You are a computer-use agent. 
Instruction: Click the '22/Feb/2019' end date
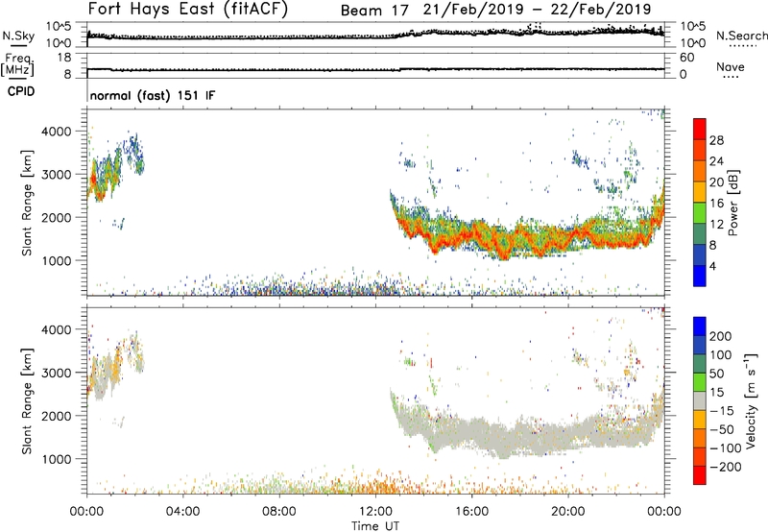pos(601,10)
